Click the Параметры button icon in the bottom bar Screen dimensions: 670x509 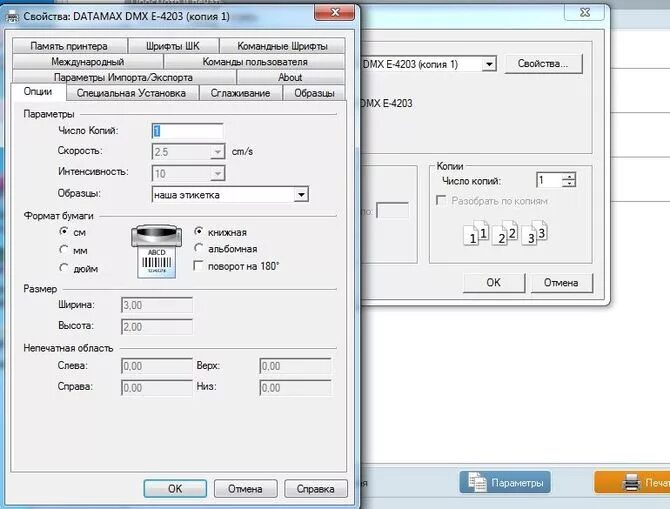point(477,483)
